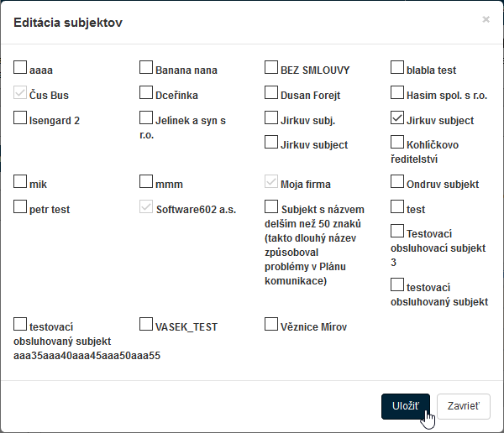Close the Editácia subjektov dialog
Viewport: 504px width, 433px height.
tap(486, 18)
